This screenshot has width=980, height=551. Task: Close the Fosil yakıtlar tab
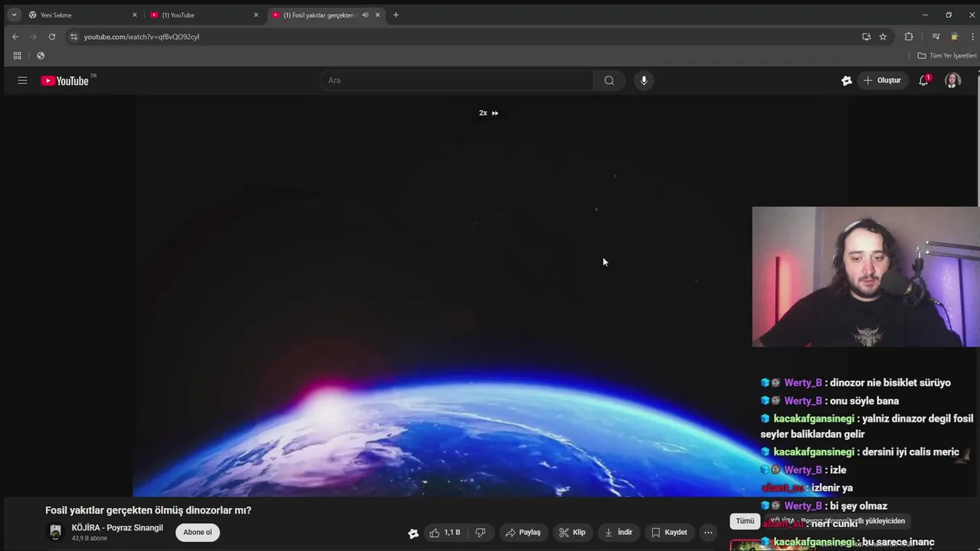377,15
